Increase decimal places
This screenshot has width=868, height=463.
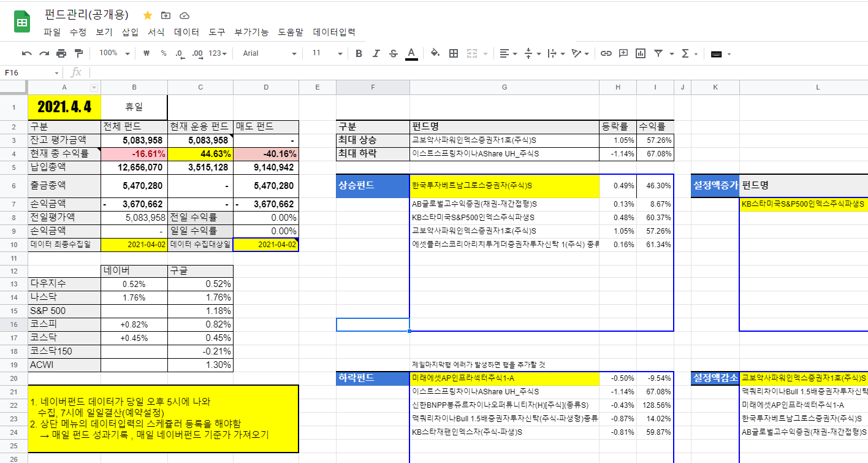pos(197,53)
